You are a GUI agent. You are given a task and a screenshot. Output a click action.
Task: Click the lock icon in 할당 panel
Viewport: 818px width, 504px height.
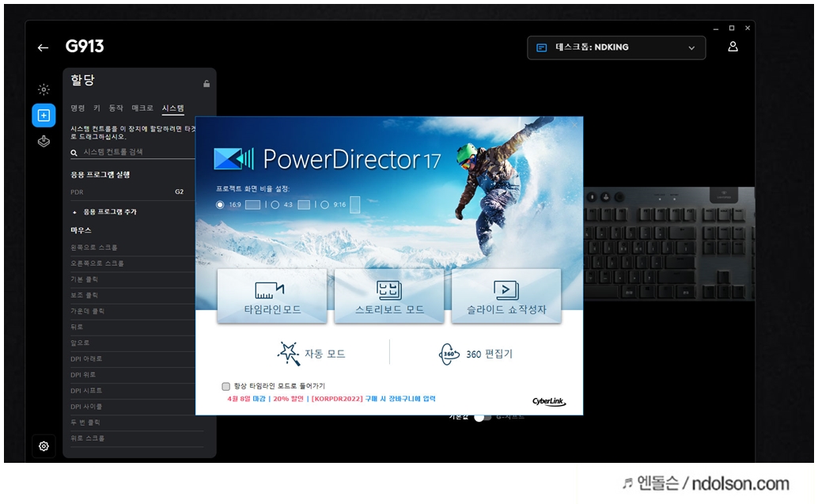[206, 84]
